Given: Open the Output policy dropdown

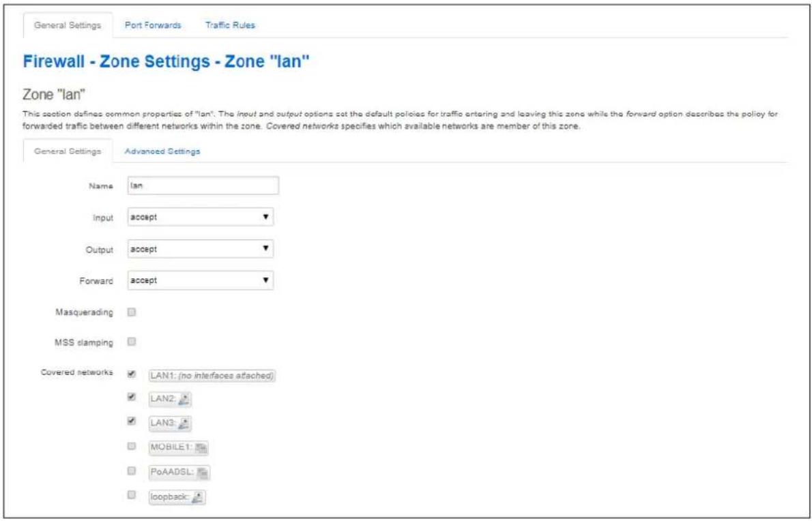Looking at the screenshot, I should tap(201, 249).
